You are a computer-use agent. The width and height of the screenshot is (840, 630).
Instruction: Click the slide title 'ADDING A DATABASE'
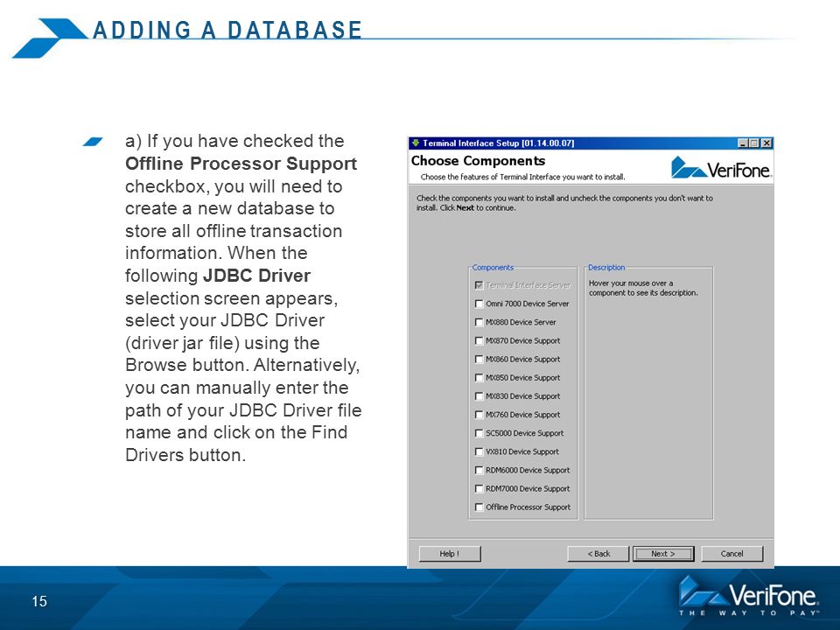pyautogui.click(x=227, y=30)
